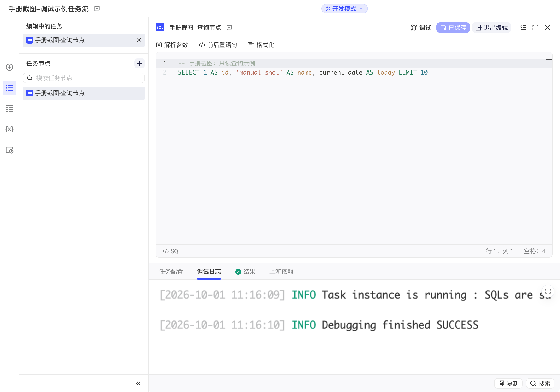The width and height of the screenshot is (560, 392).
Task: Open 前后置语句 settings
Action: tap(218, 45)
